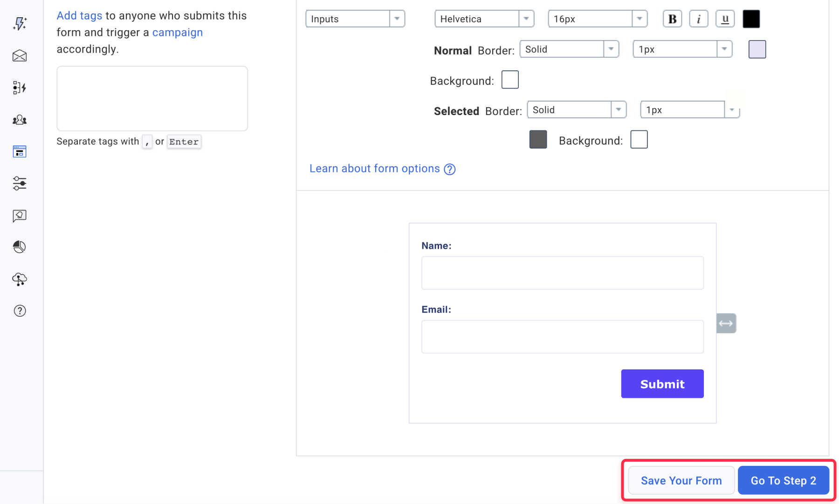The width and height of the screenshot is (839, 504).
Task: Open the email envelope icon in sidebar
Action: (x=20, y=56)
